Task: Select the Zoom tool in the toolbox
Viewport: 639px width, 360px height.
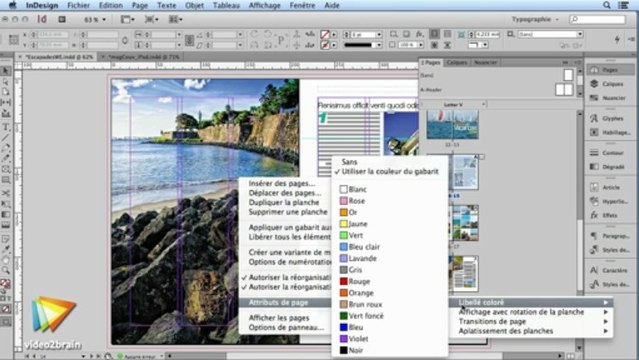Action: click(x=6, y=269)
